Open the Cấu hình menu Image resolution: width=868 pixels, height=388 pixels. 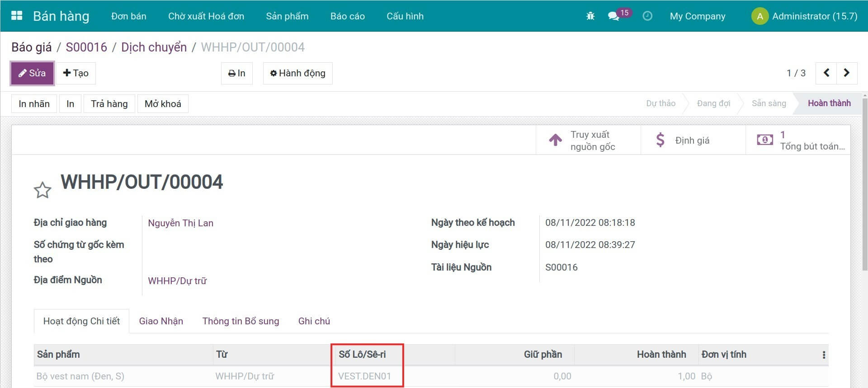click(405, 16)
